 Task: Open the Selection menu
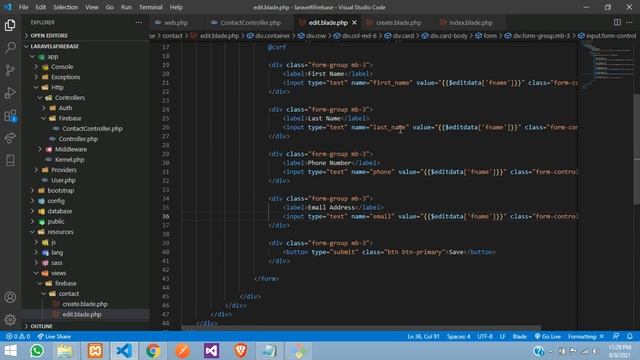tap(65, 7)
